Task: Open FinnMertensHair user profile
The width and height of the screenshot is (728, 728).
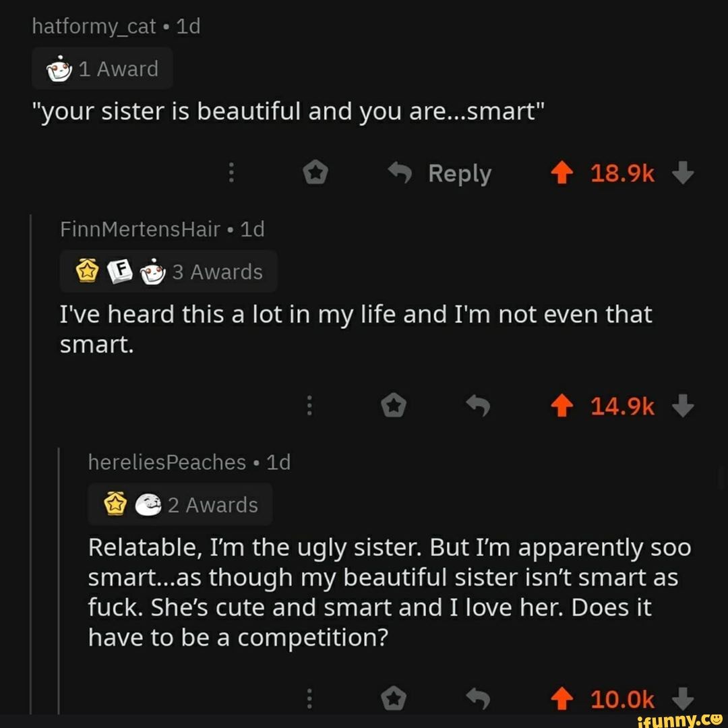Action: (140, 230)
